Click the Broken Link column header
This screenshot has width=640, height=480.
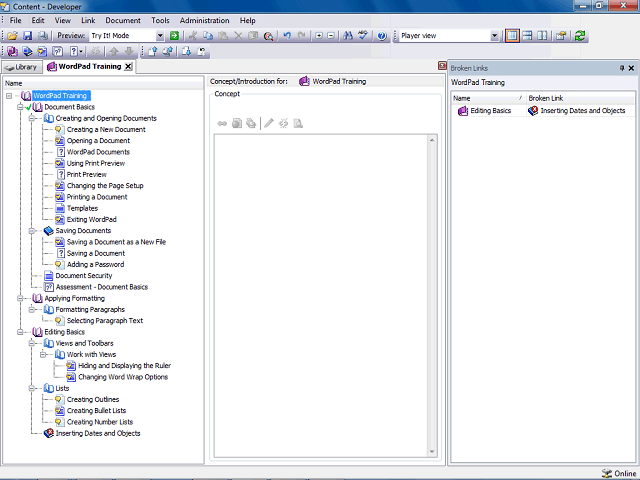point(581,98)
